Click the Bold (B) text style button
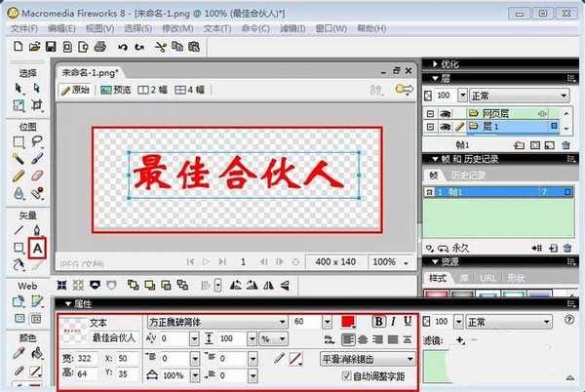The image size is (585, 392). [379, 321]
